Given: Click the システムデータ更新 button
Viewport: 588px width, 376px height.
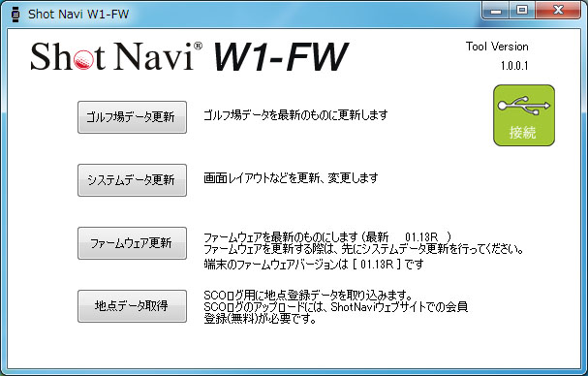Looking at the screenshot, I should click(x=132, y=180).
